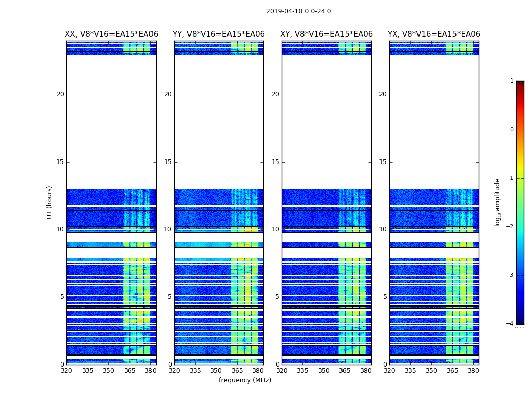
Task: Click the YY, V8*V16=EA15*EA06 panel title
Action: pos(219,34)
